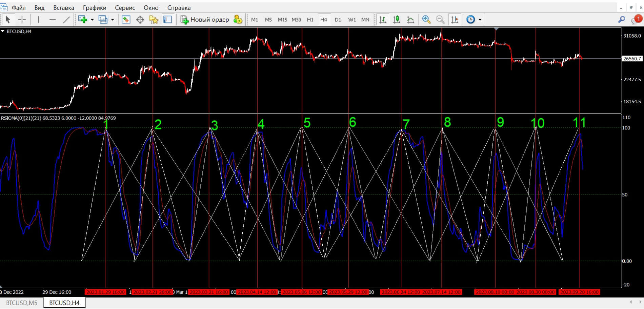The height and width of the screenshot is (309, 644).
Task: Open the Вставка menu
Action: pyautogui.click(x=64, y=7)
